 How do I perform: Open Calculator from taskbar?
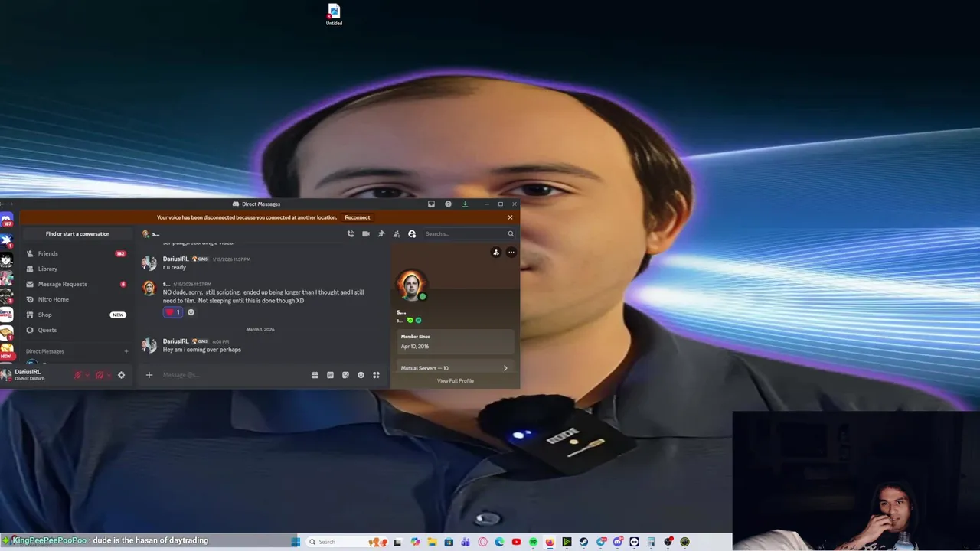pyautogui.click(x=651, y=542)
